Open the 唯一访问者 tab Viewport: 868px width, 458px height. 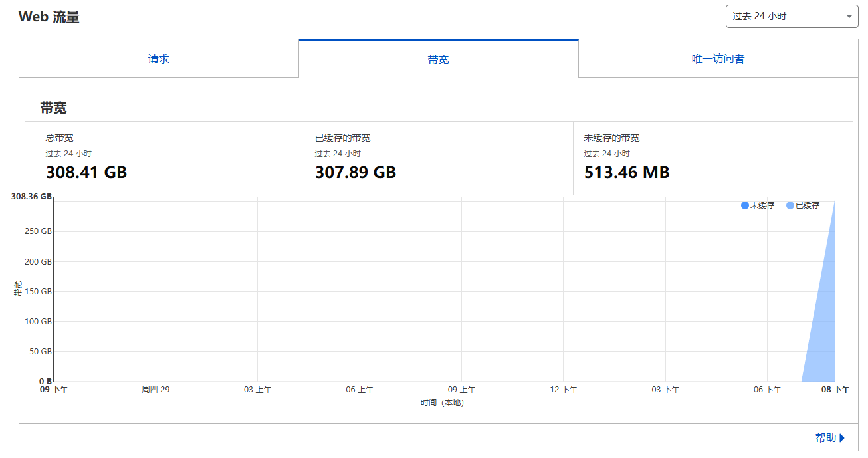pyautogui.click(x=718, y=59)
